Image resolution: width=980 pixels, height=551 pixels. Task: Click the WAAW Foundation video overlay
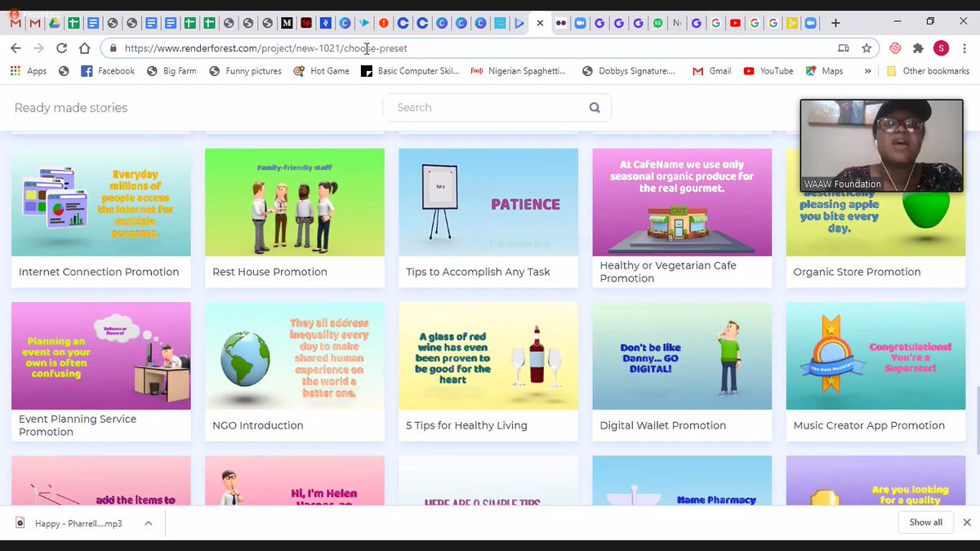click(881, 146)
